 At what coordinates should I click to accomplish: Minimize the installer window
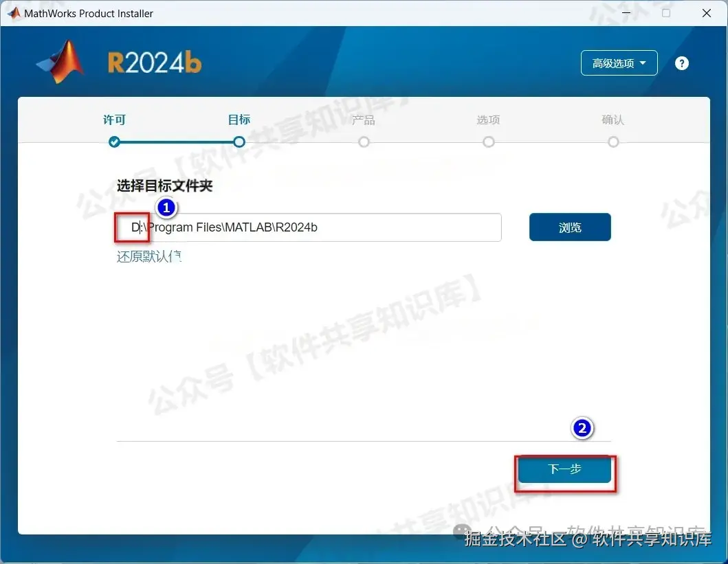(626, 13)
